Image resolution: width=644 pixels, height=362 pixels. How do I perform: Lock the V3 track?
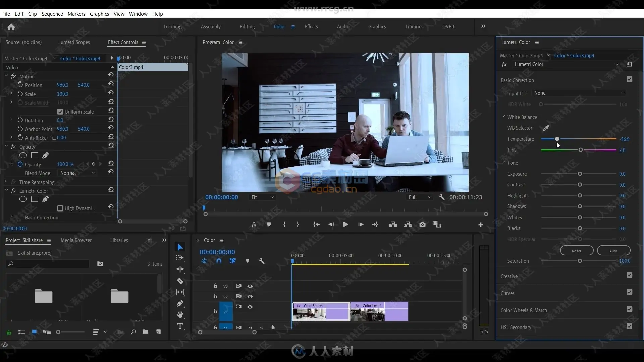point(215,286)
